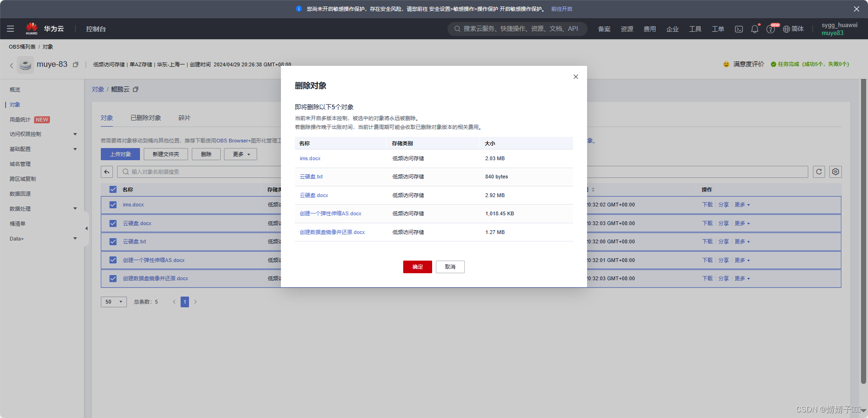Screen dimensions: 868x418
Task: Dismiss the top security warning banner
Action: (856, 9)
